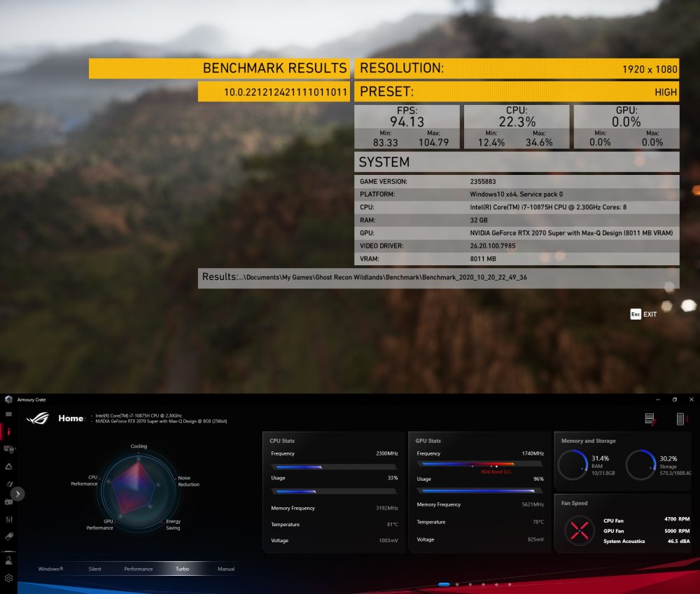
Task: Select the Home info icon in sidebar
Action: [8, 432]
